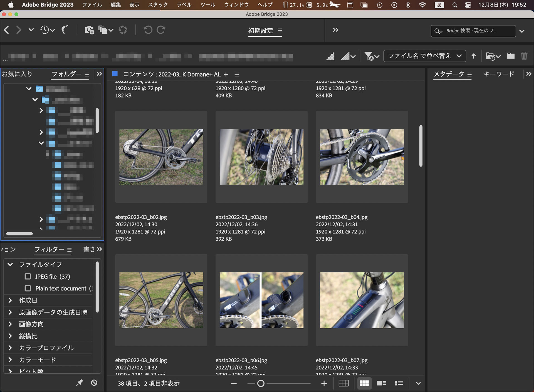Screen dimensions: 534x392
Task: Switch to the details view layout
Action: coord(381,383)
